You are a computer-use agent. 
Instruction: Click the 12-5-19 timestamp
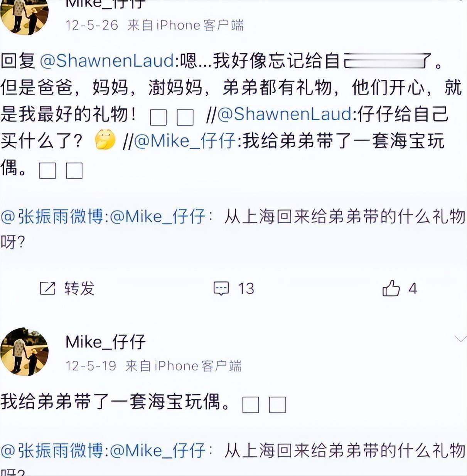click(x=91, y=366)
